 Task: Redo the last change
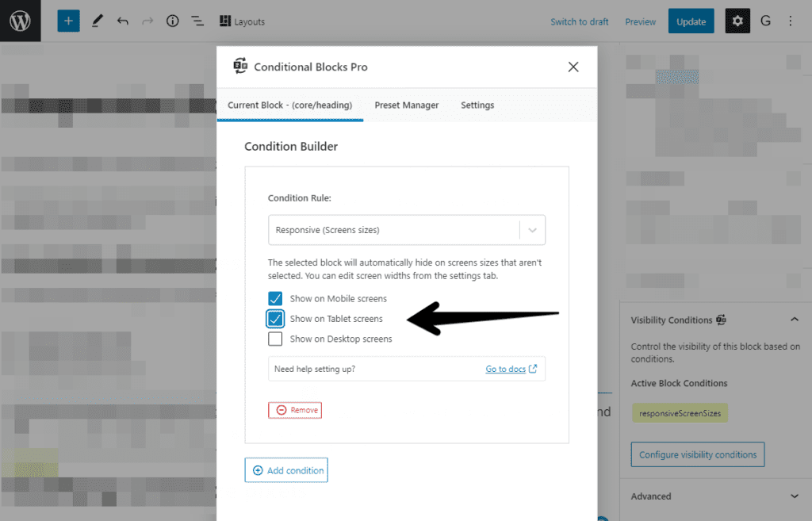coord(147,21)
